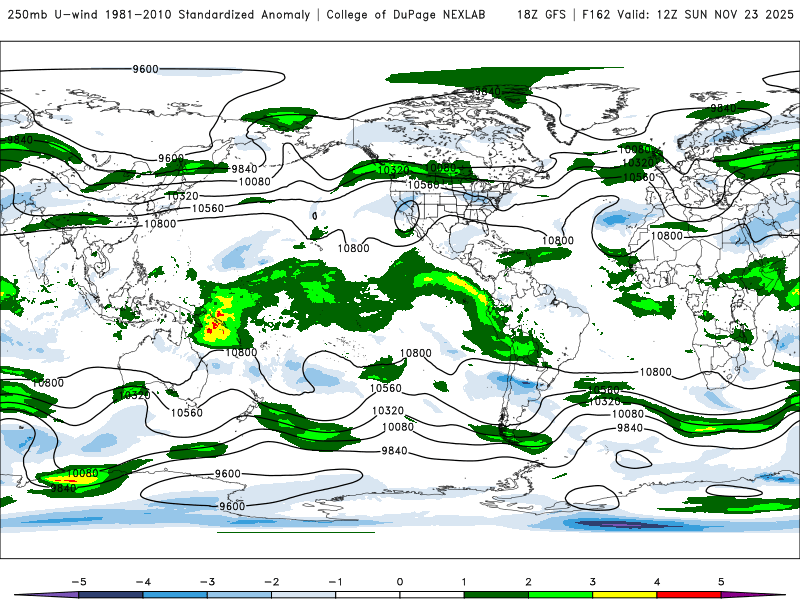The width and height of the screenshot is (800, 600).
Task: Click the closed contour over California
Action: pos(407,214)
